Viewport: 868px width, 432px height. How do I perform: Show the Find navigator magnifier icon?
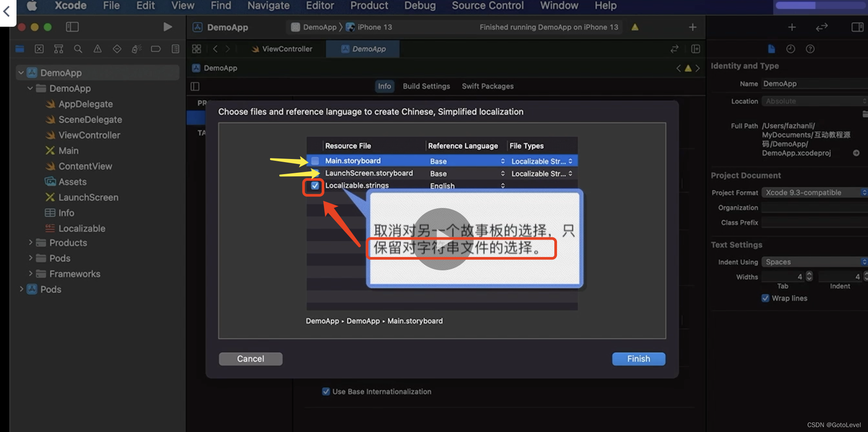(x=78, y=49)
